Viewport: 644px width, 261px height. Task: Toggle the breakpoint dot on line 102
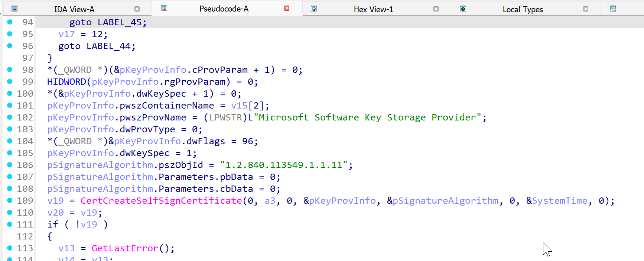[x=10, y=117]
